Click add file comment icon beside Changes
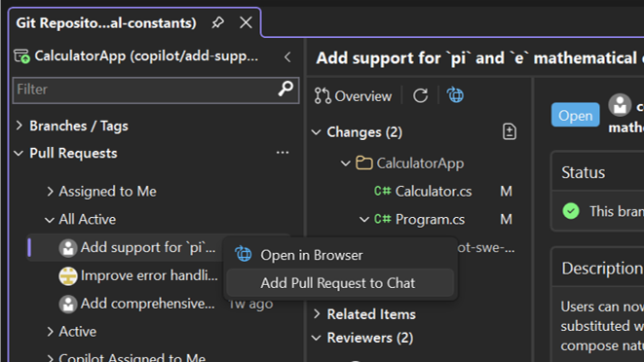Viewport: 644px width, 362px height. point(510,131)
